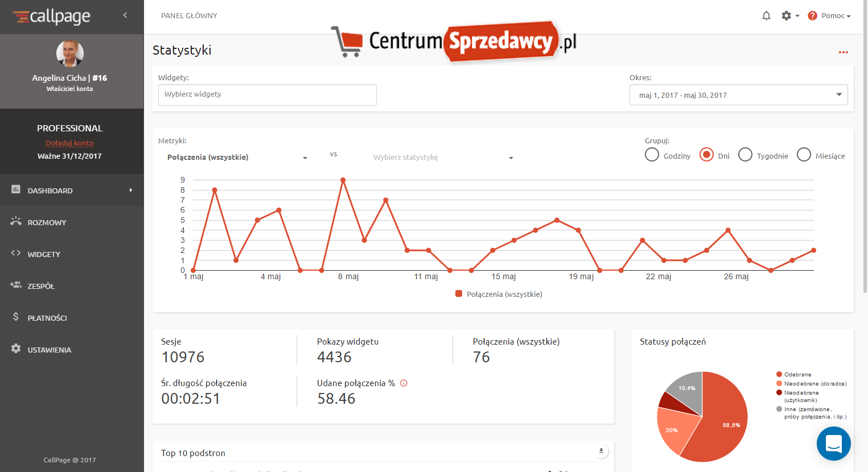Go to Rozmowy in the sidebar
This screenshot has height=472, width=868.
[47, 222]
